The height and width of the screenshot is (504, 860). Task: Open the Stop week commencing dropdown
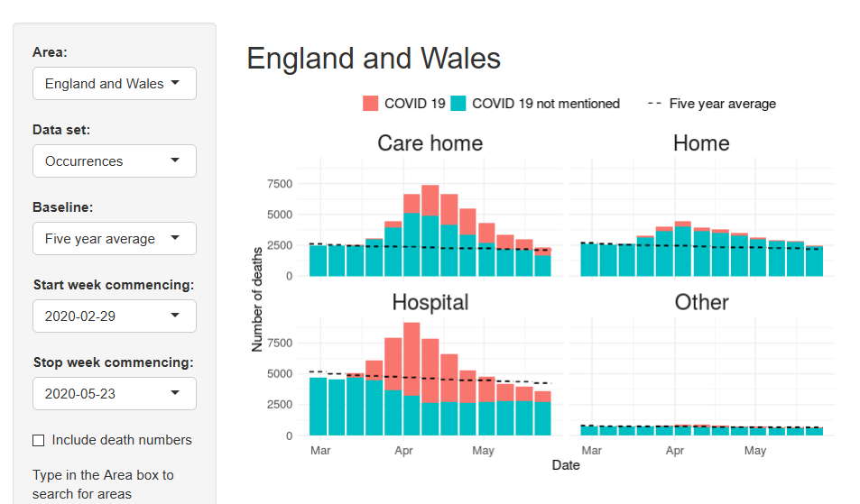114,394
